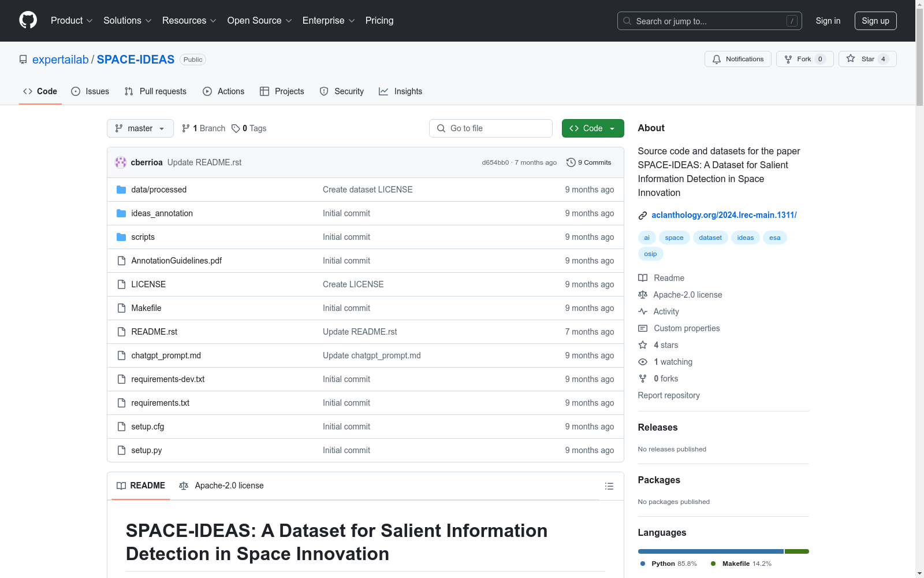
Task: Click the ideas_annotation folder icon
Action: click(x=121, y=213)
